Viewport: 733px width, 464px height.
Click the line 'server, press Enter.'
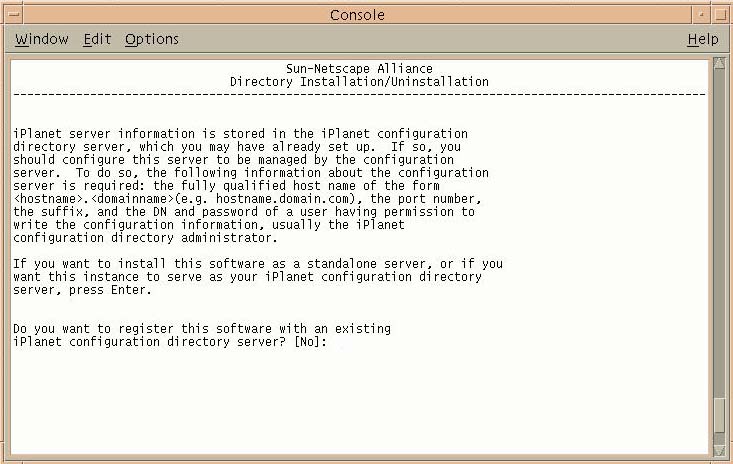coord(82,290)
